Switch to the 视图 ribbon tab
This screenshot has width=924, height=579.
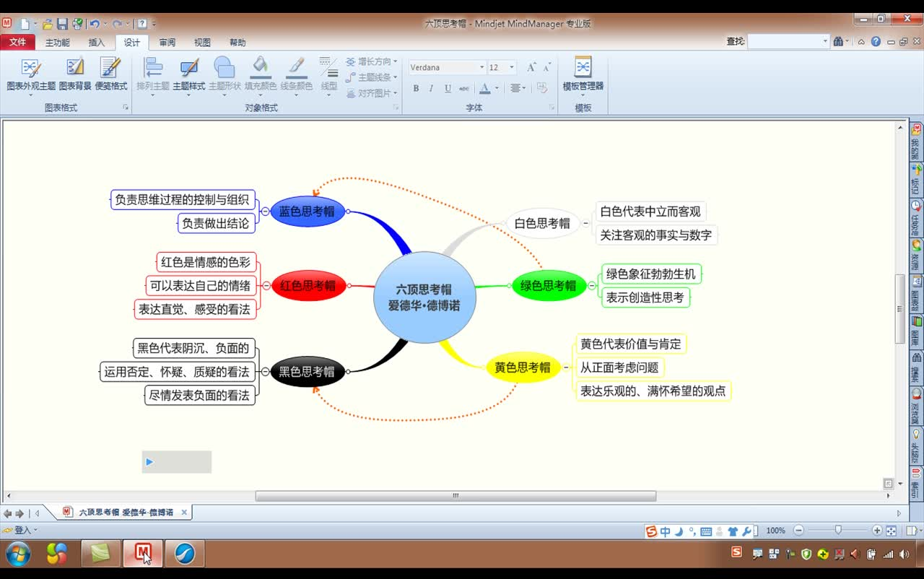pos(202,42)
